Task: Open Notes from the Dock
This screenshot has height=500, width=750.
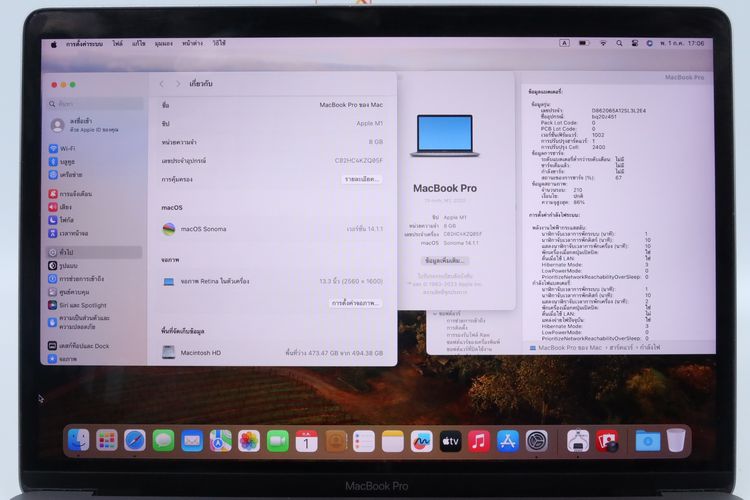Action: [393, 441]
